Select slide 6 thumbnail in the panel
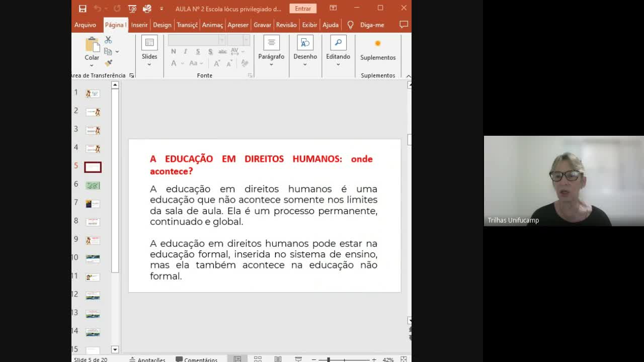 92,185
